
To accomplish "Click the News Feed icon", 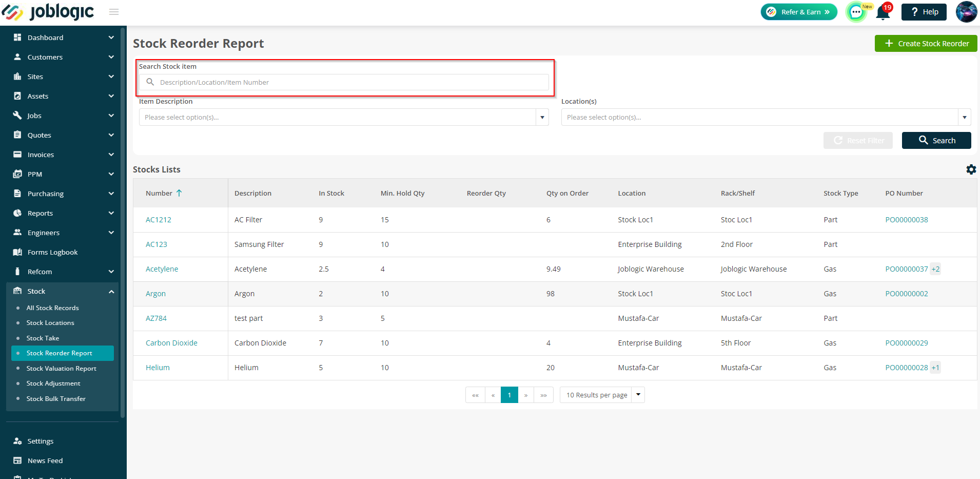I will [17, 461].
